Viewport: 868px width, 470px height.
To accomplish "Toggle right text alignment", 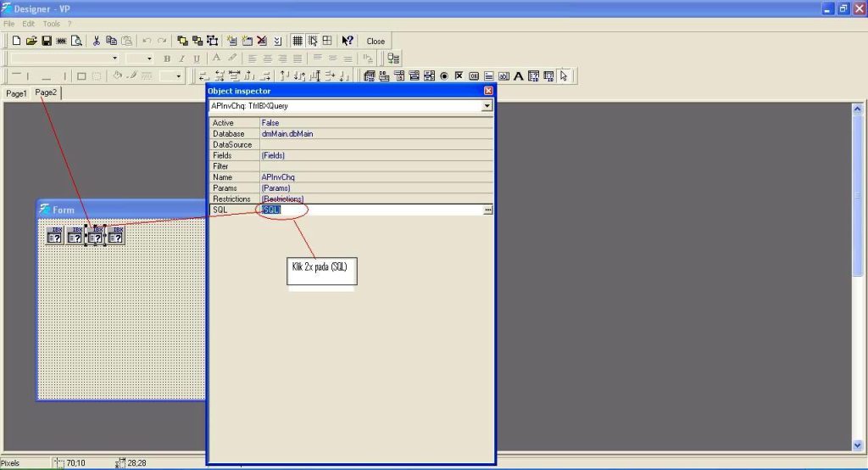I will coord(282,59).
